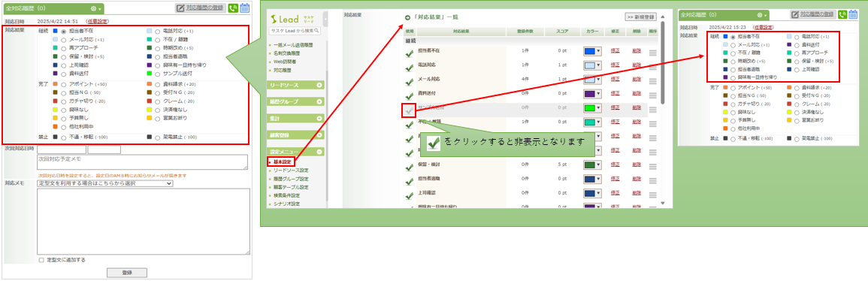This screenshot has height=281, width=868.
Task: Collapse sidebar using the grey handle tab
Action: click(x=325, y=20)
